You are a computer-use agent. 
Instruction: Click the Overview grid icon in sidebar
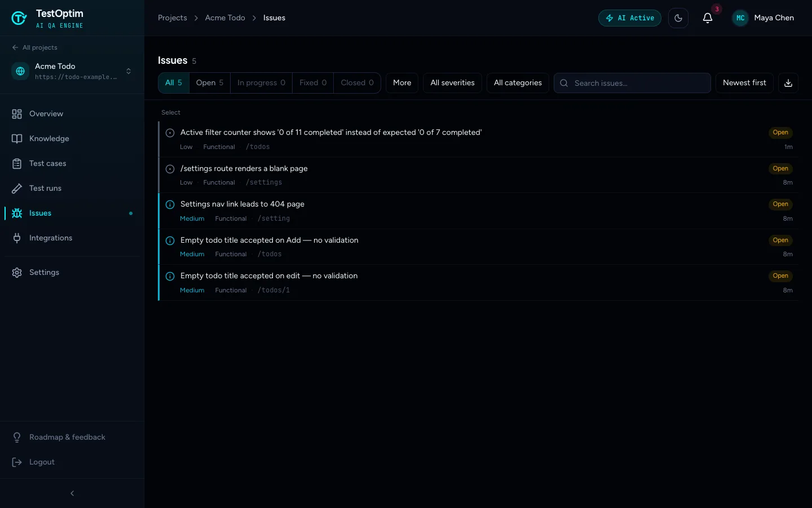click(x=17, y=114)
